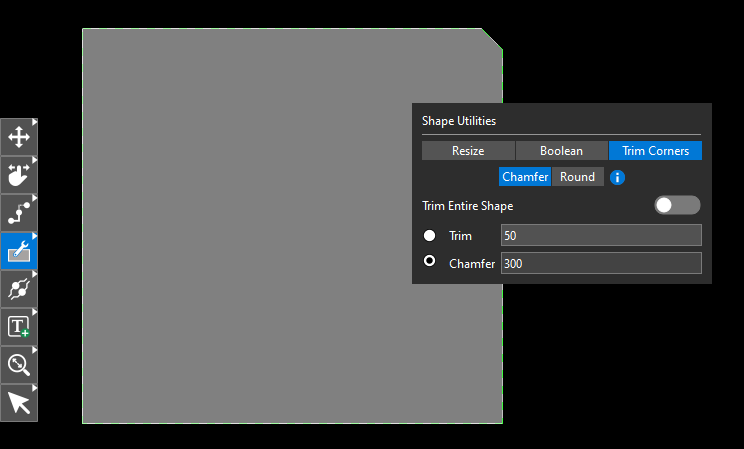The width and height of the screenshot is (744, 449).
Task: Switch to the Trim Corners tab
Action: (655, 150)
